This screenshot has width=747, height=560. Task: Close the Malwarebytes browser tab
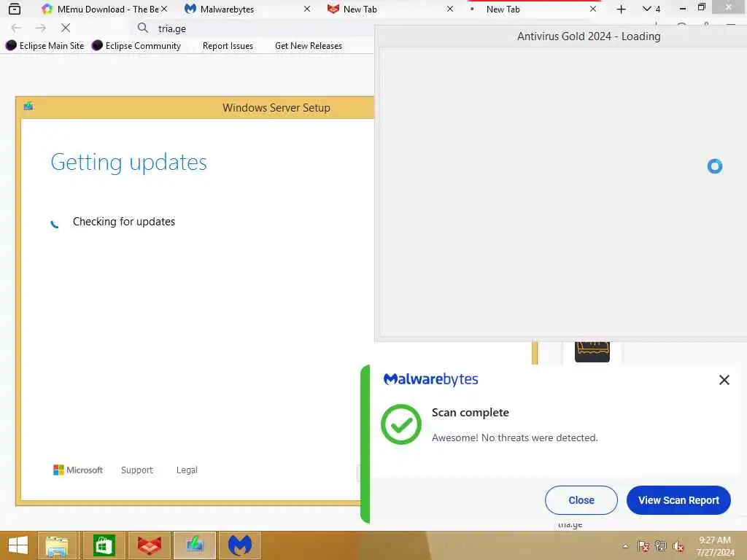coord(307,9)
